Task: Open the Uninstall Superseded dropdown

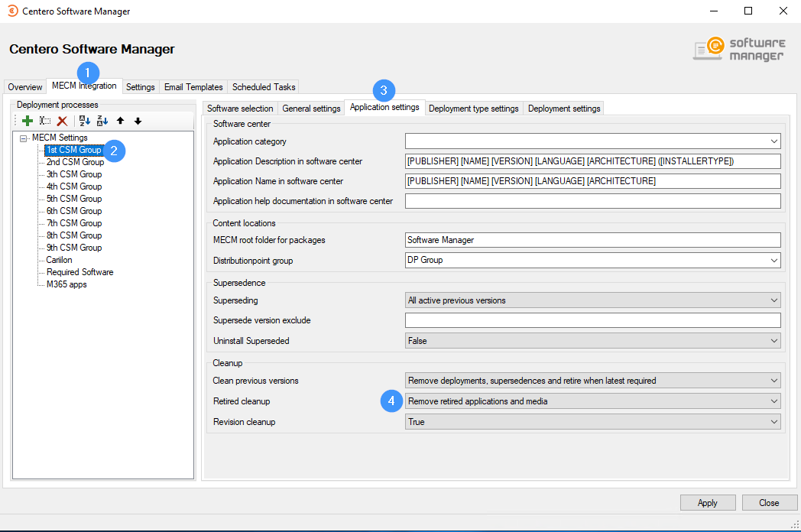Action: 774,341
